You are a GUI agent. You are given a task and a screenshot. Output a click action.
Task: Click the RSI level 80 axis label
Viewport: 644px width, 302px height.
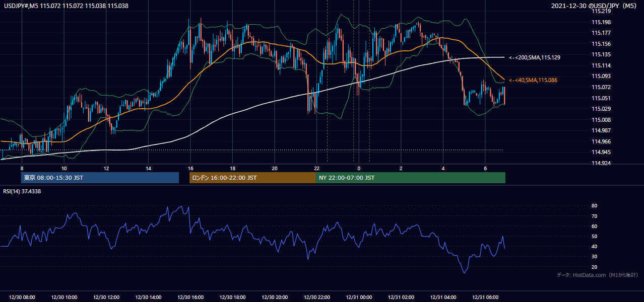pos(594,206)
